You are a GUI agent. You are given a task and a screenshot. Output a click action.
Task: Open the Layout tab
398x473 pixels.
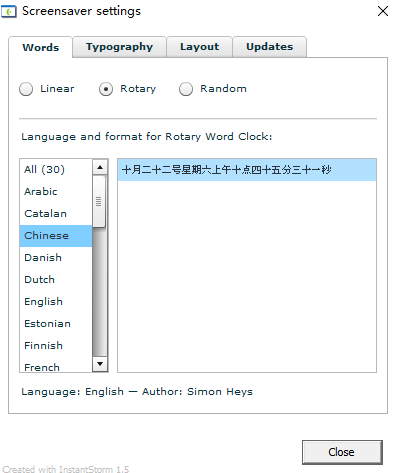pos(199,47)
